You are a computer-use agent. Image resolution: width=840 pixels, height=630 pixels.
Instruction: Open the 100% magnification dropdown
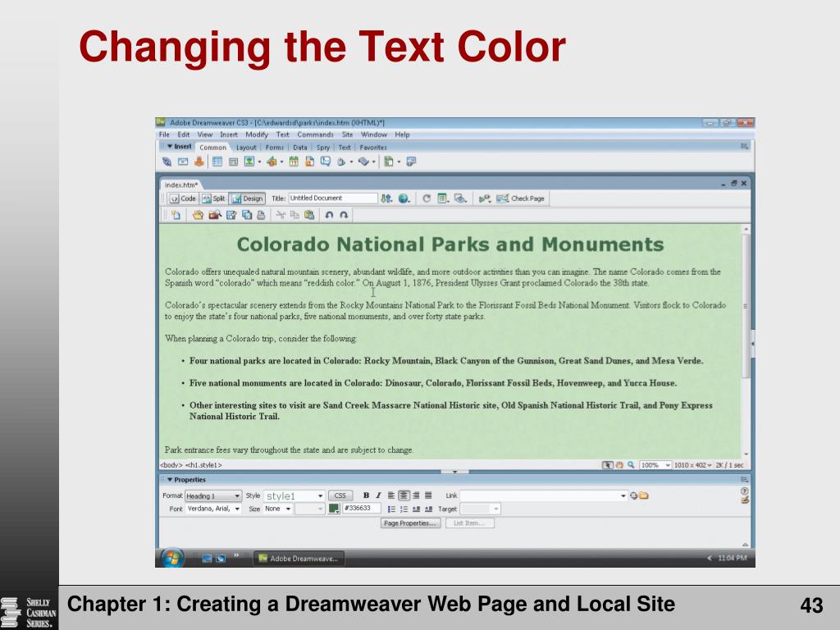click(655, 465)
